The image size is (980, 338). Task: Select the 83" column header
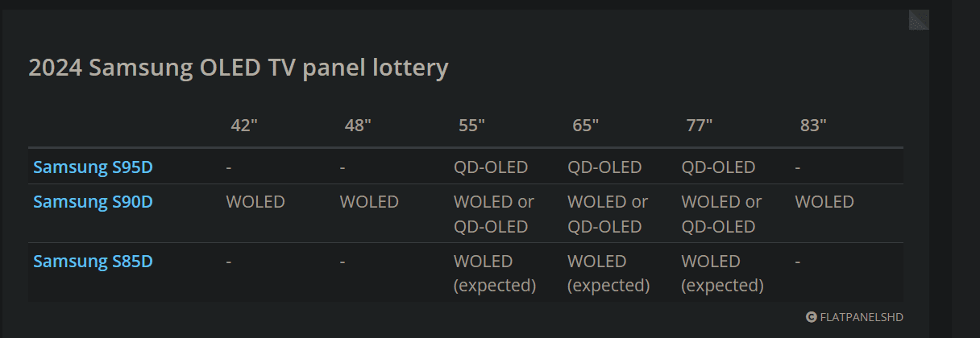(x=812, y=126)
